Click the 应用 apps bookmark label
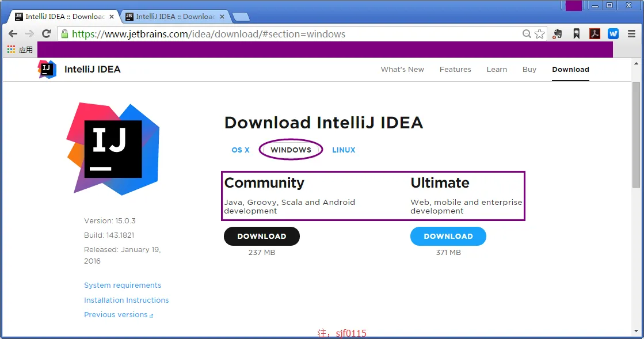Screen dimensions: 644x339 click(x=26, y=49)
